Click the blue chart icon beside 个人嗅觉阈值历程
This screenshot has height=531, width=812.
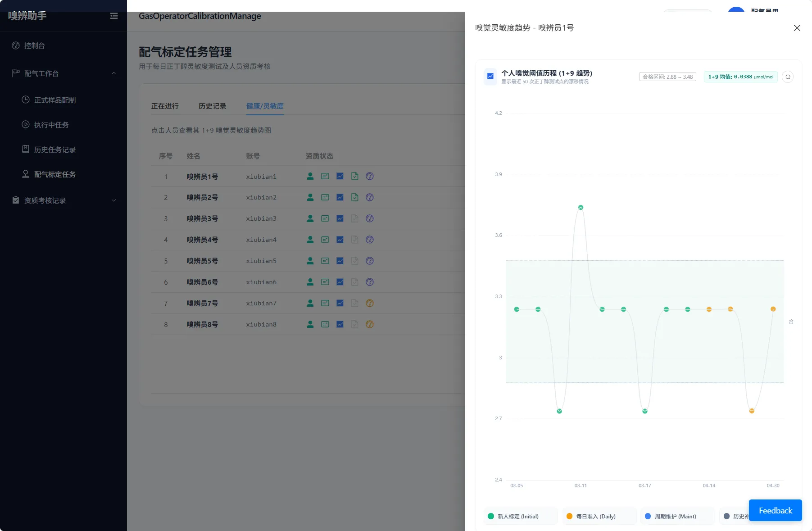tap(490, 77)
